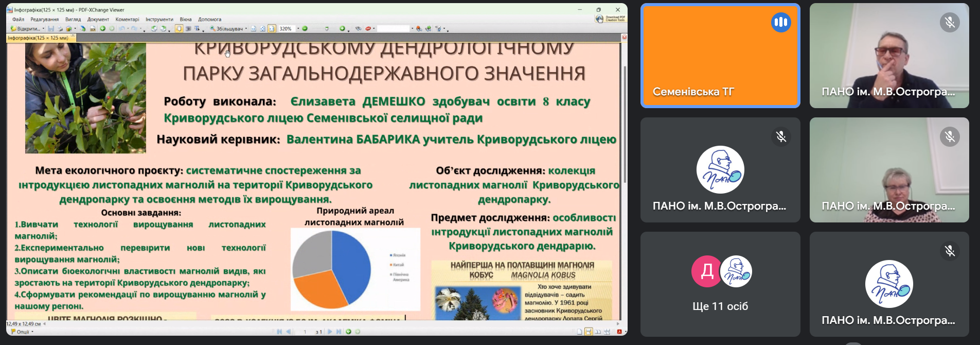Expand the Відкрити recent files dropdown arrow
Image resolution: width=980 pixels, height=345 pixels.
43,29
